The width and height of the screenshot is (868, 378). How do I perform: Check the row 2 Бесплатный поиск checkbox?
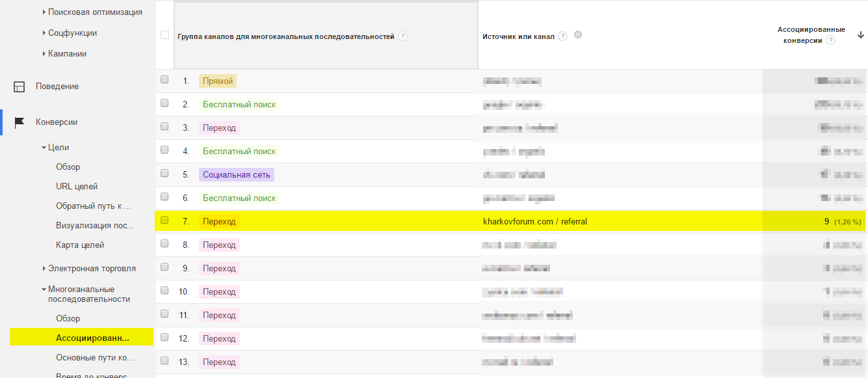(164, 103)
